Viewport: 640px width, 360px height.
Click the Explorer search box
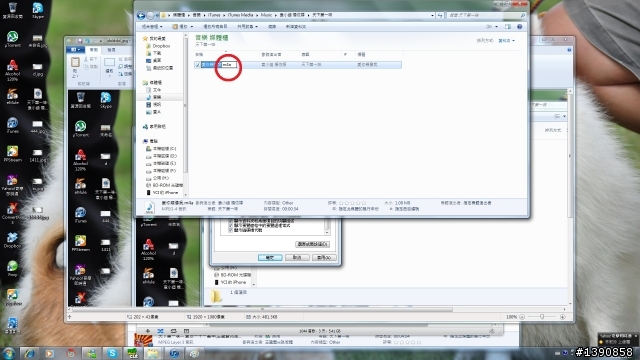point(486,16)
